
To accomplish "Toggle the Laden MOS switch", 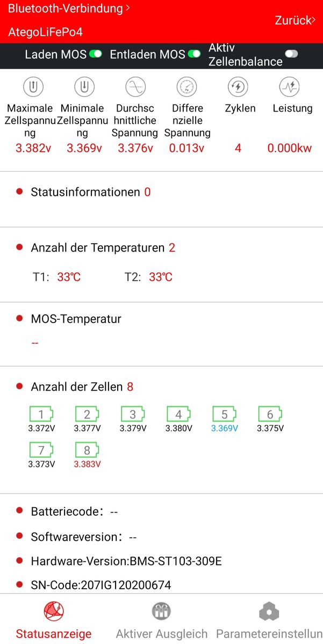I will (96, 54).
